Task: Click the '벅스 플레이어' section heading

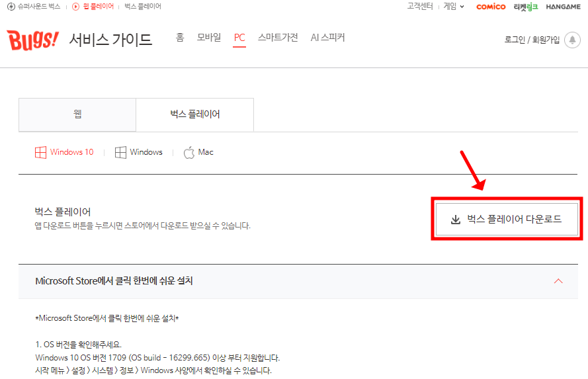Action: (x=63, y=212)
